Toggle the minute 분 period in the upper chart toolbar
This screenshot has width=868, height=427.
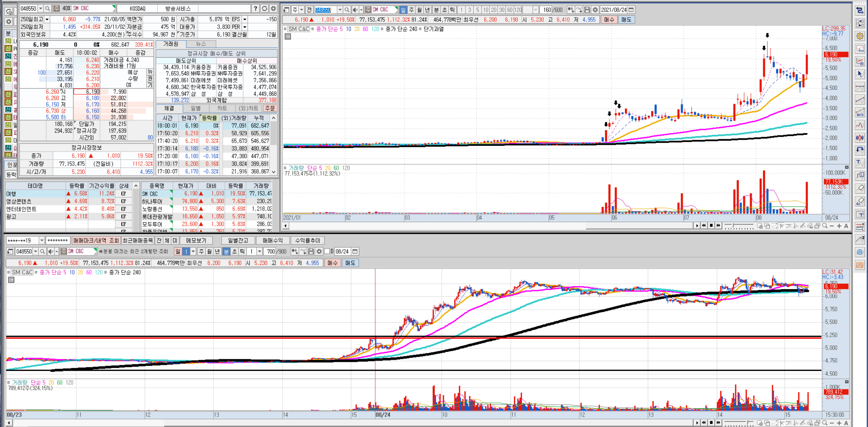click(x=436, y=10)
